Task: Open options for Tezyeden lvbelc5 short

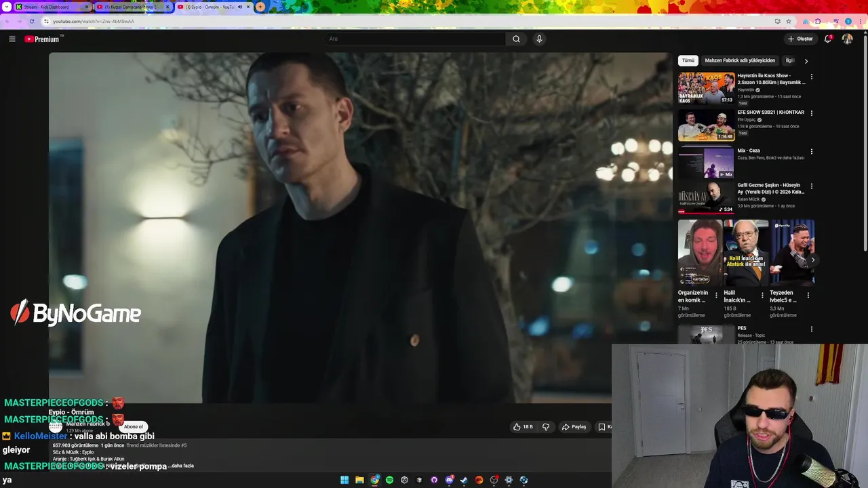Action: [808, 295]
